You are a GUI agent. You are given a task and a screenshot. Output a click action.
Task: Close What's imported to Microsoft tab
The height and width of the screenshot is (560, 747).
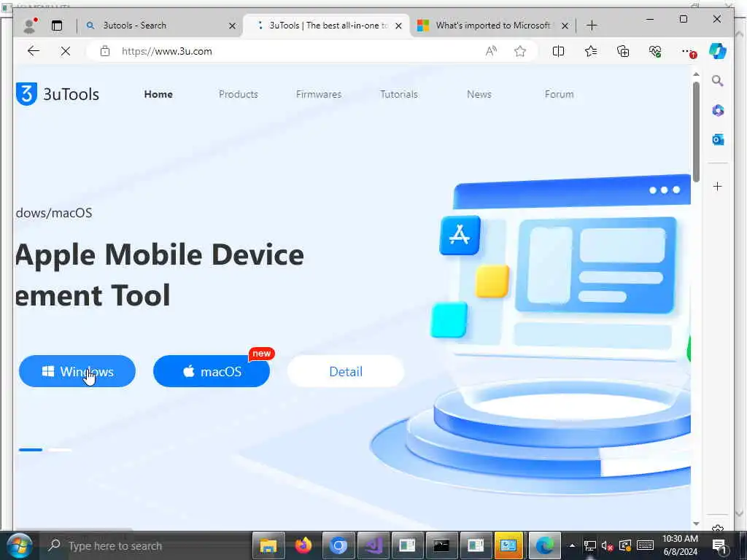(x=565, y=26)
